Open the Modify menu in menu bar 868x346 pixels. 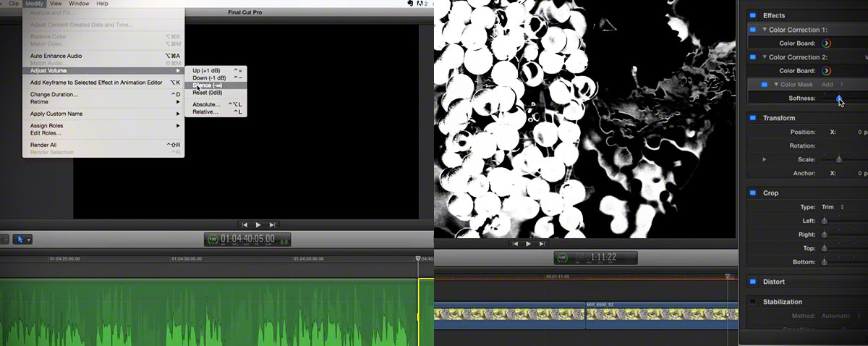[x=34, y=4]
